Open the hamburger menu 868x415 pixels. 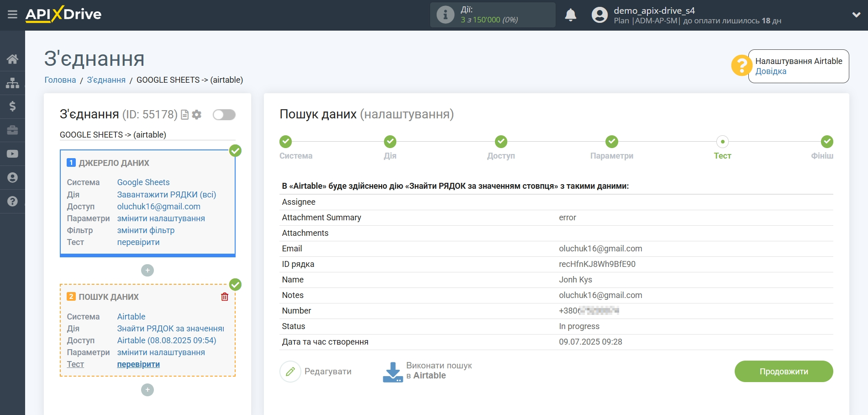coord(12,15)
